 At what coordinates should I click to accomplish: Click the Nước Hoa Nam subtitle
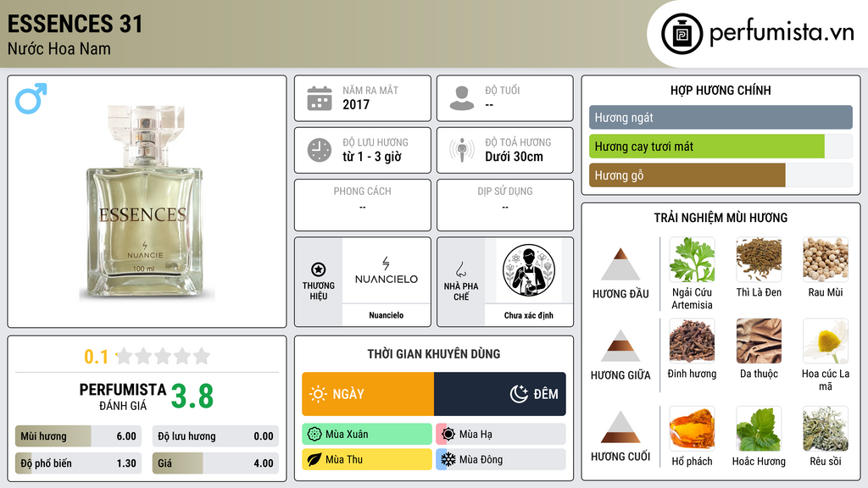[59, 48]
